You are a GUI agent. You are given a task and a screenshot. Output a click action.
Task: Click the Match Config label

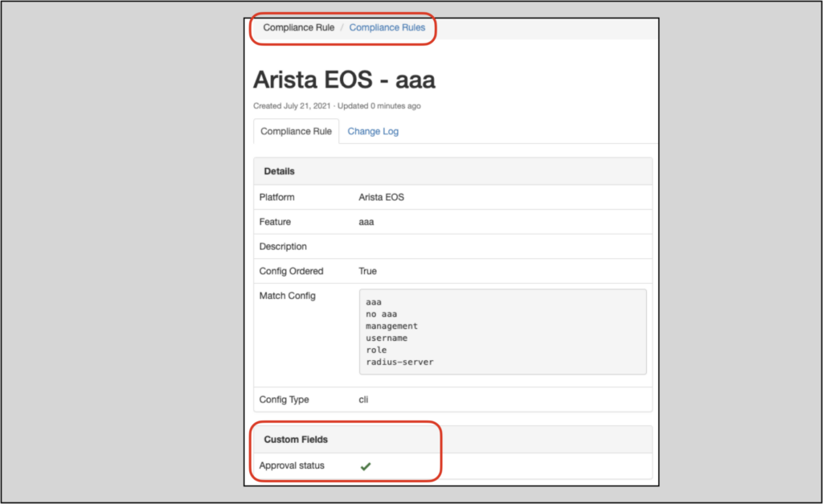pos(287,296)
